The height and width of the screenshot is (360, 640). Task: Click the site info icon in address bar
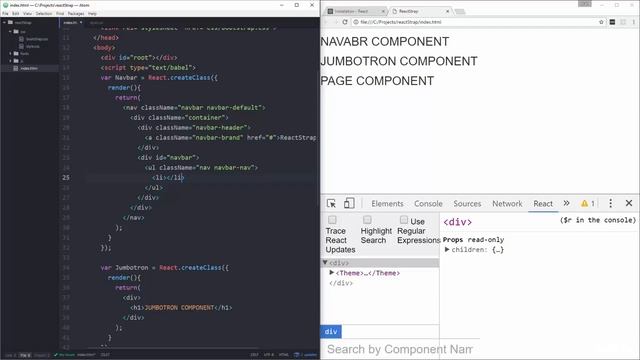pos(356,22)
